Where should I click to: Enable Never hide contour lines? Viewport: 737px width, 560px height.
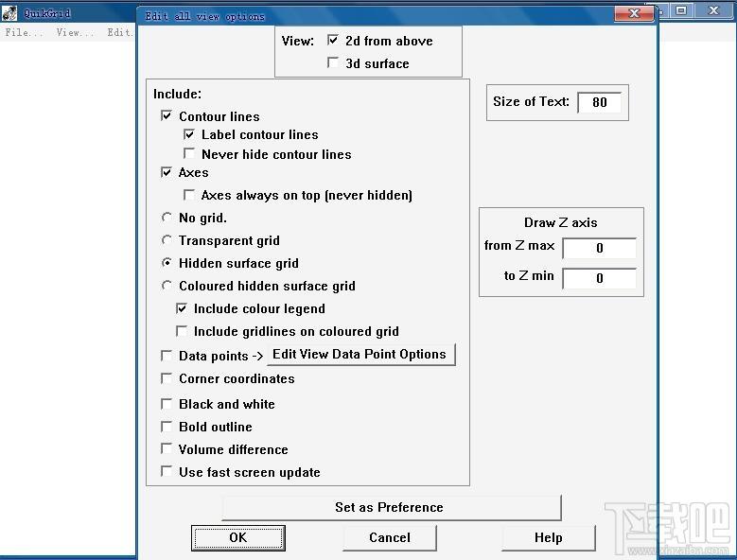(189, 153)
